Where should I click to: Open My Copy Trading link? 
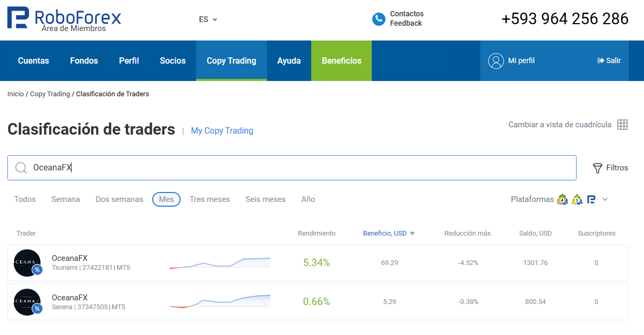pos(222,131)
